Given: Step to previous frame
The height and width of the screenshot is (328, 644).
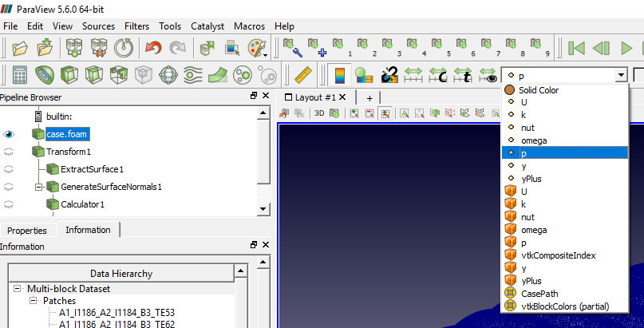Looking at the screenshot, I should pos(601,49).
